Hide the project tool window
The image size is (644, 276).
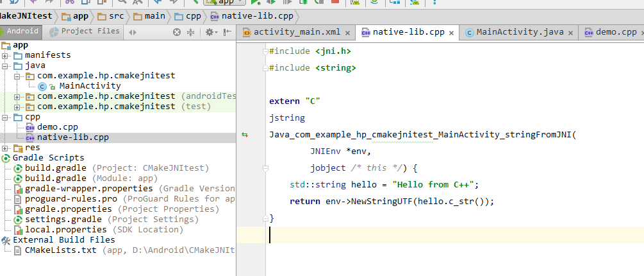coord(227,33)
